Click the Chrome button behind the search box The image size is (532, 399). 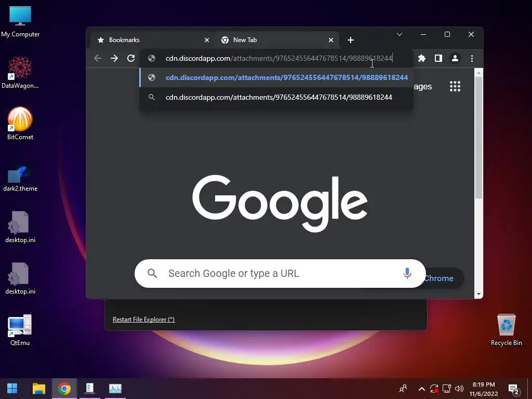445,278
